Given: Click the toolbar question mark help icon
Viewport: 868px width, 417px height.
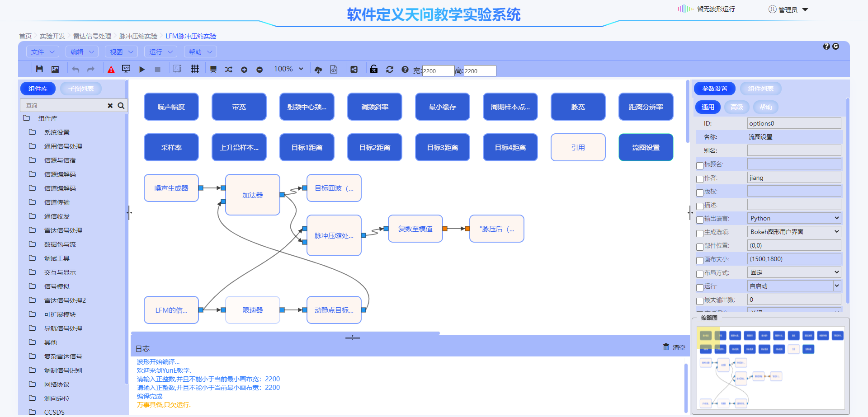Looking at the screenshot, I should pyautogui.click(x=405, y=70).
